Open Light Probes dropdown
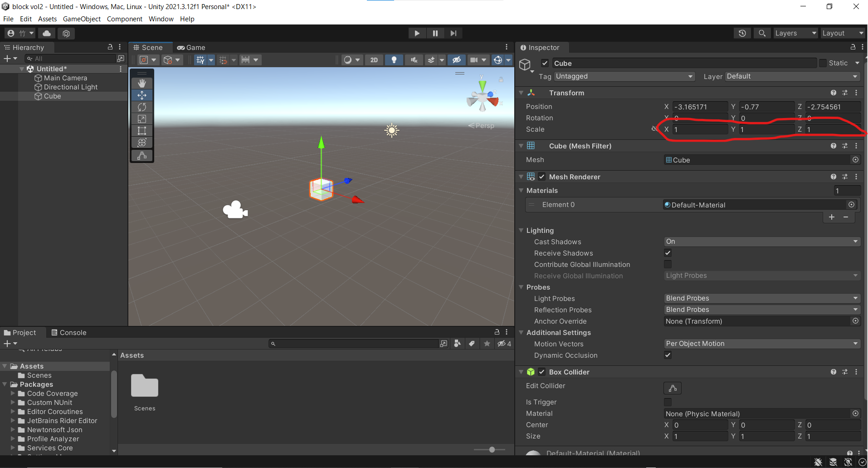The image size is (868, 468). pos(762,298)
